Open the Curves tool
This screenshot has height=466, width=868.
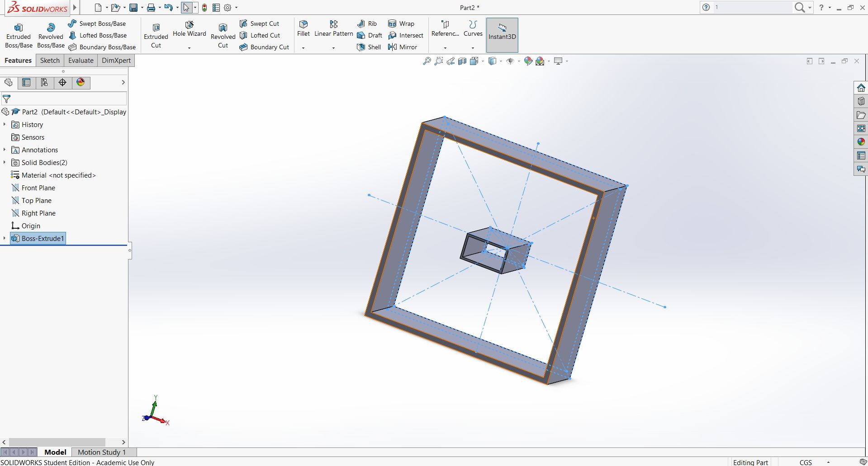click(473, 28)
